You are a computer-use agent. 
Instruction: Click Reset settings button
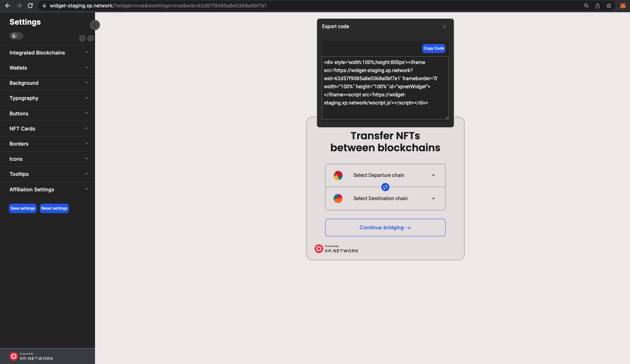(54, 208)
